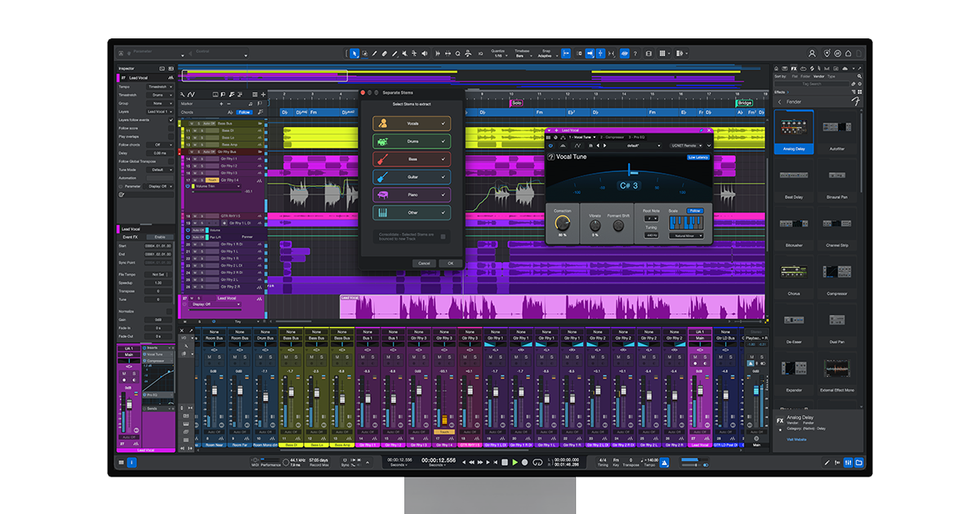
Task: Click the add track plus icon above the track list
Action: pyautogui.click(x=263, y=95)
